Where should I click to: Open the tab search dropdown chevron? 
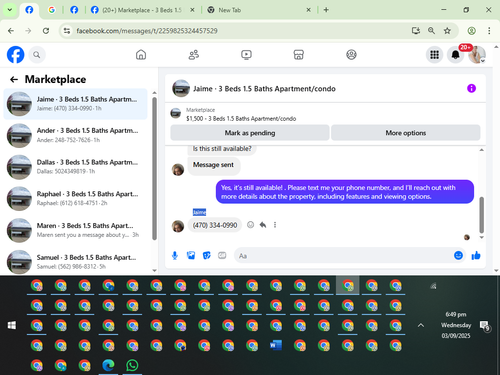10,10
